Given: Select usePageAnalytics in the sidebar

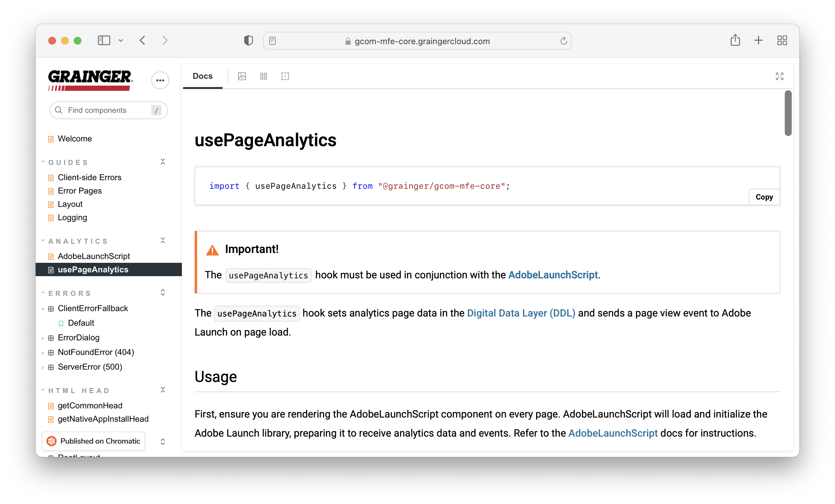Looking at the screenshot, I should [108, 269].
